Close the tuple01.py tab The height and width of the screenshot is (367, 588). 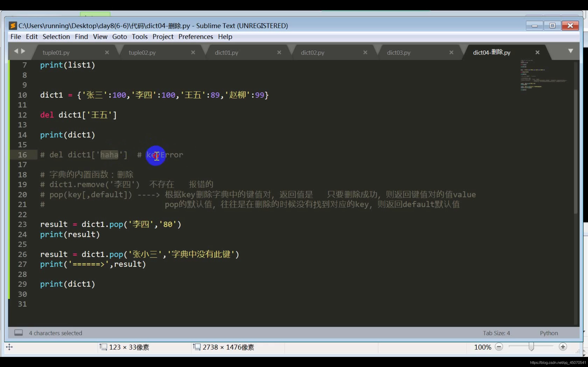[107, 53]
